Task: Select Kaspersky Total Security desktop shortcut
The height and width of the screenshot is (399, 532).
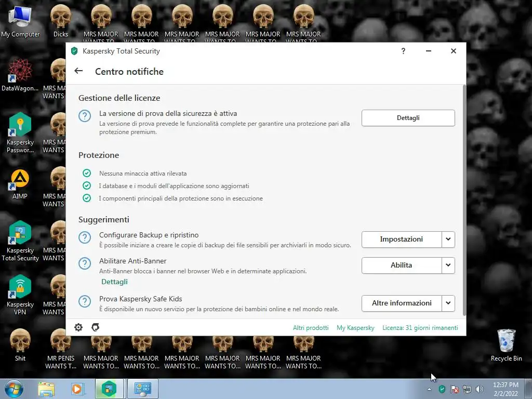Action: 20,241
